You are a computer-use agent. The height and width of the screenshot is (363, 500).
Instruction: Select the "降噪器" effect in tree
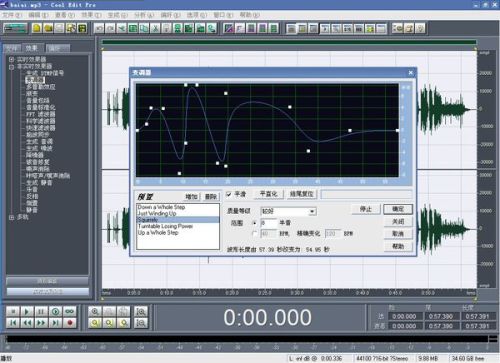point(35,155)
